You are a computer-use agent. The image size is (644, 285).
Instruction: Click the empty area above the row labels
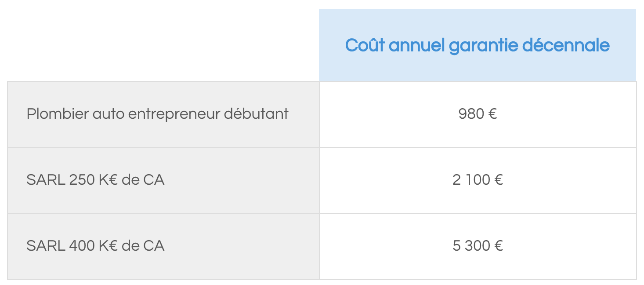[x=163, y=45]
